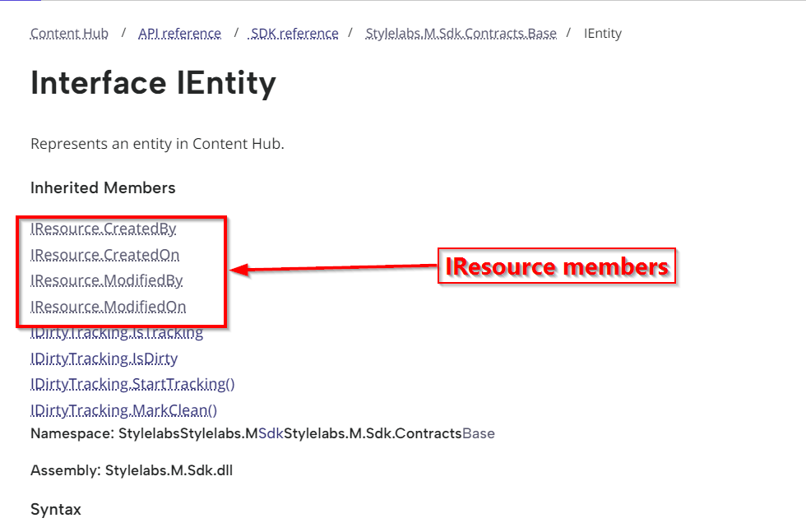The image size is (806, 532).
Task: Click the Assembly Stylelabs.M.Sdk.dll text
Action: [132, 471]
